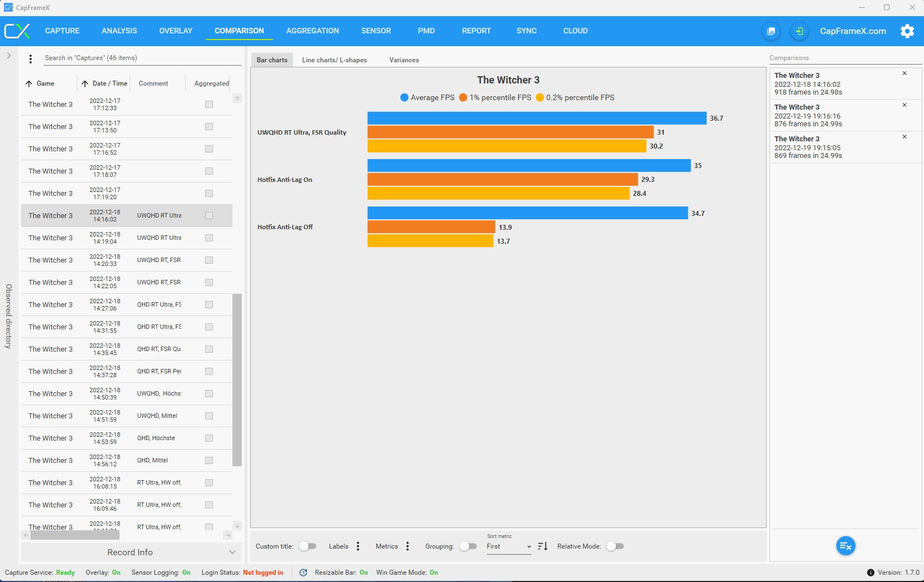Visit the CapFrameX.com link
Viewport: 924px width, 582px height.
coord(853,31)
